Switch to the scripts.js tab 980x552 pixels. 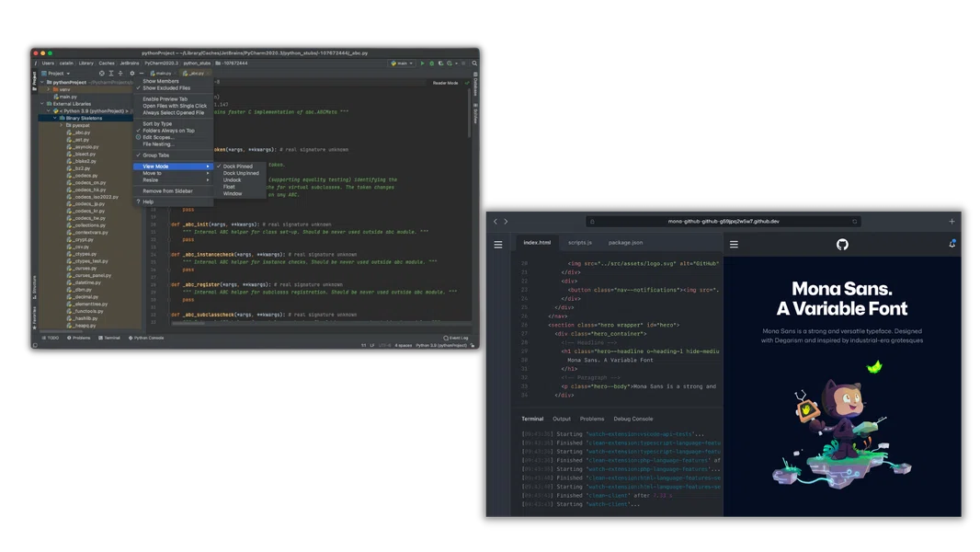(x=579, y=243)
